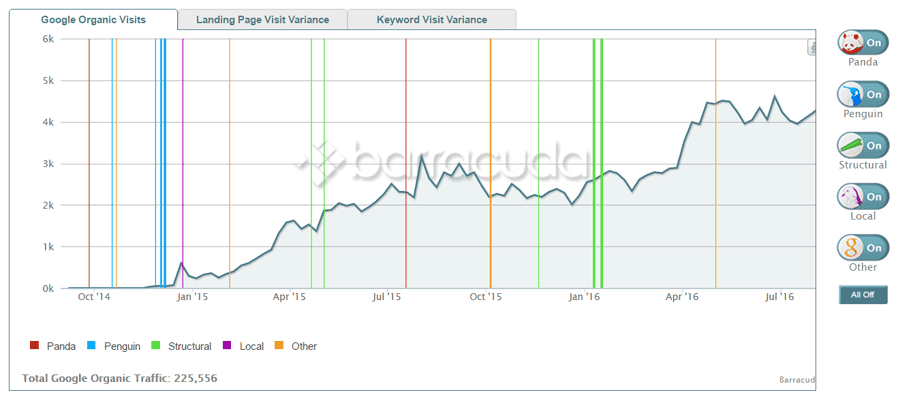Click the blue Penguin legend swatch
The width and height of the screenshot is (900, 401).
click(91, 346)
